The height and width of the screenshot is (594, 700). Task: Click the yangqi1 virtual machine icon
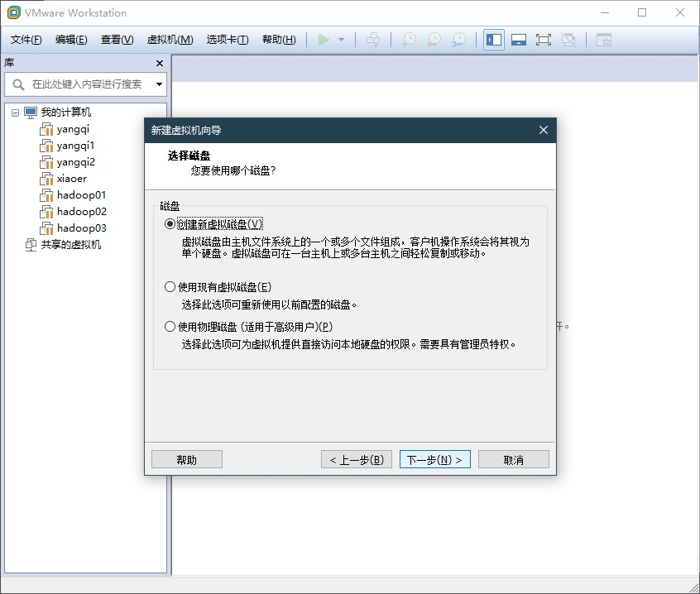[46, 146]
